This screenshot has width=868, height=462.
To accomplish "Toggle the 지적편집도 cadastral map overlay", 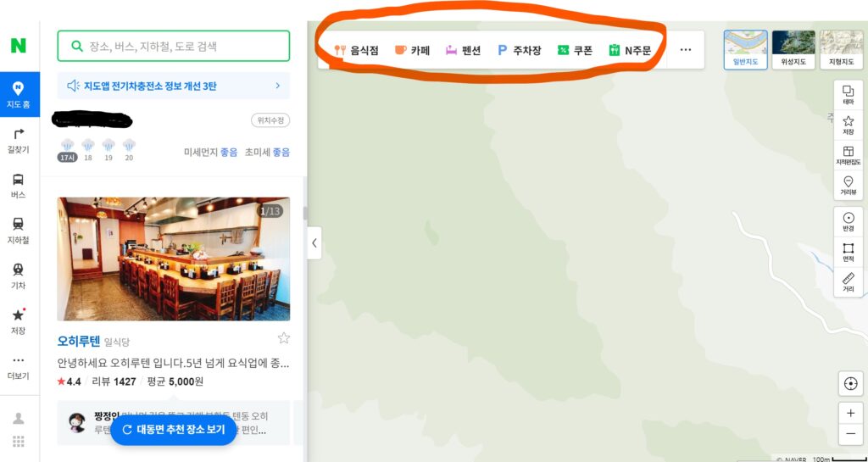I will click(x=848, y=155).
